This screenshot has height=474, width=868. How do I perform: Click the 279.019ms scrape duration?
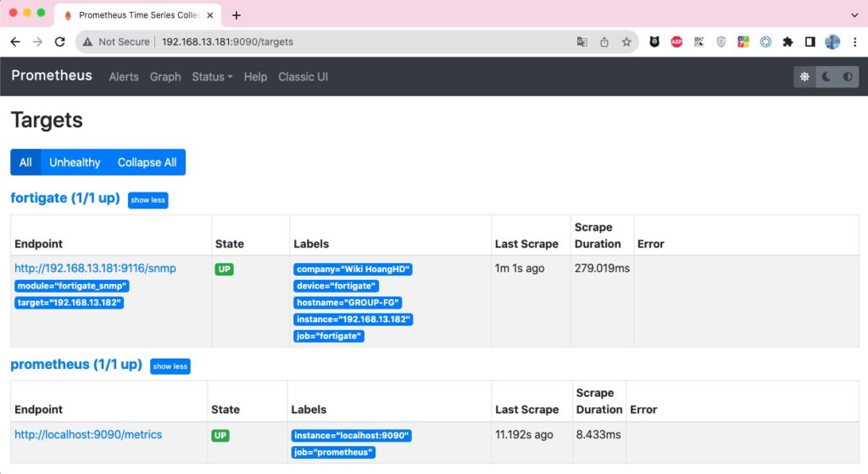602,268
